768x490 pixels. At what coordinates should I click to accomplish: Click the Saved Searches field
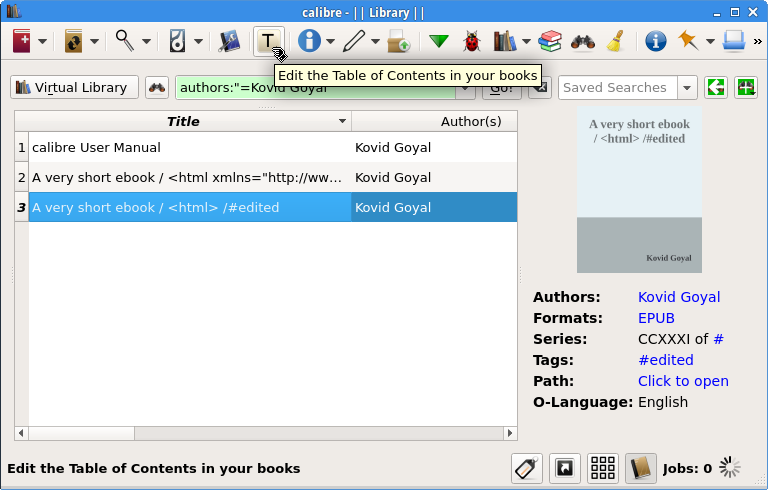click(x=618, y=88)
